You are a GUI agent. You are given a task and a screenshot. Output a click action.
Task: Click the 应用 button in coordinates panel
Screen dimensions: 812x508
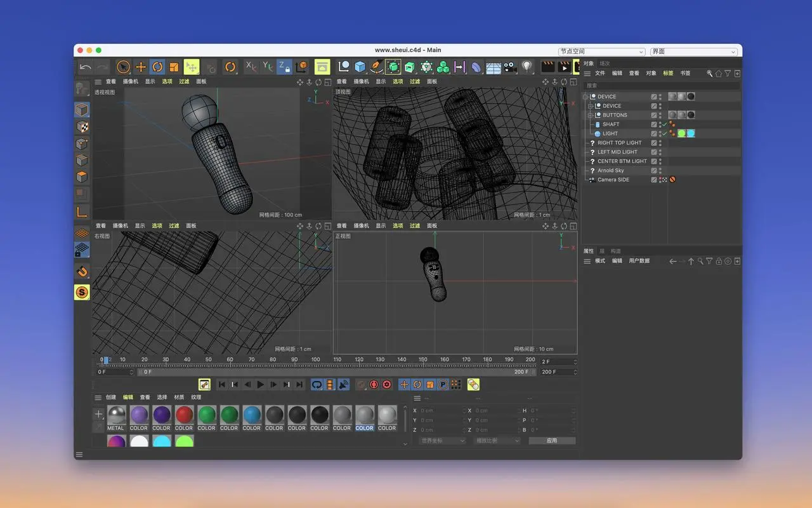click(552, 440)
